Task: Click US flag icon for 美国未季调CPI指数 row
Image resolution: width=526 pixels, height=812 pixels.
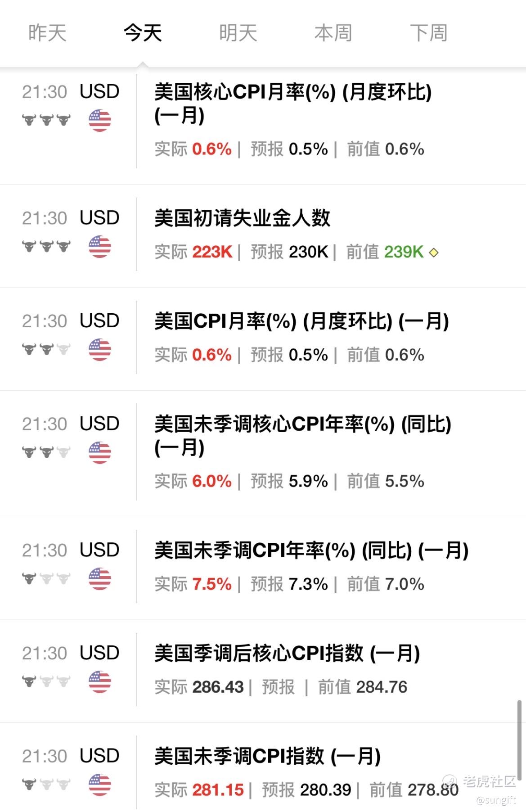Action: pos(100,785)
